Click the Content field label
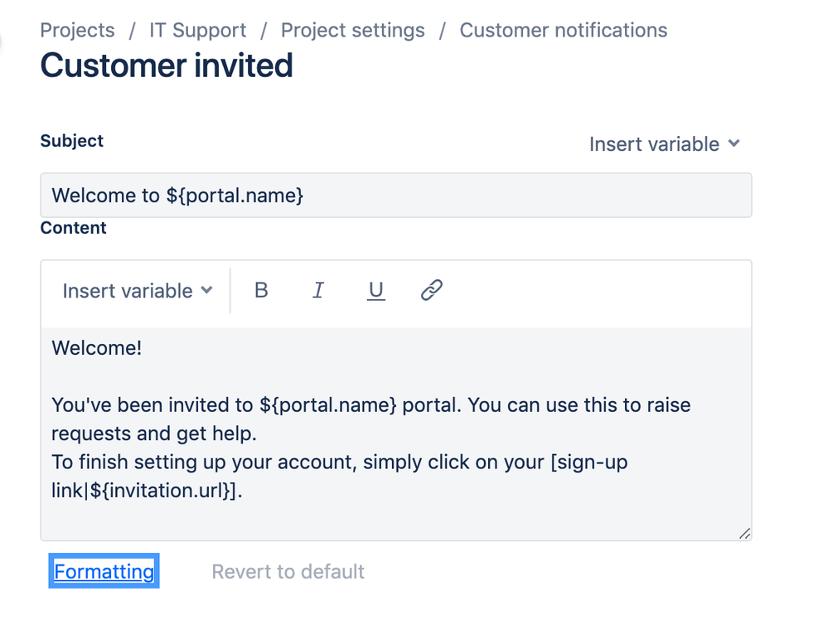Viewport: 828px width, 644px height. 73,228
